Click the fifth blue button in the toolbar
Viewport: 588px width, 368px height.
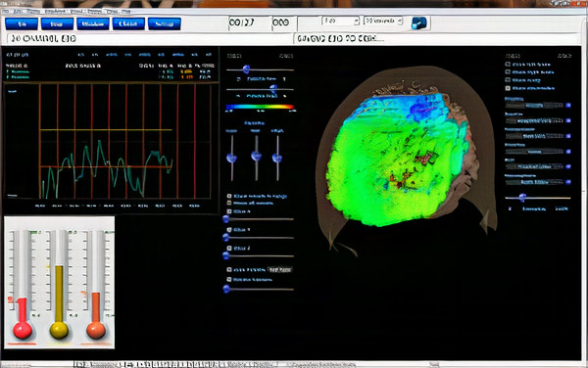click(x=165, y=23)
